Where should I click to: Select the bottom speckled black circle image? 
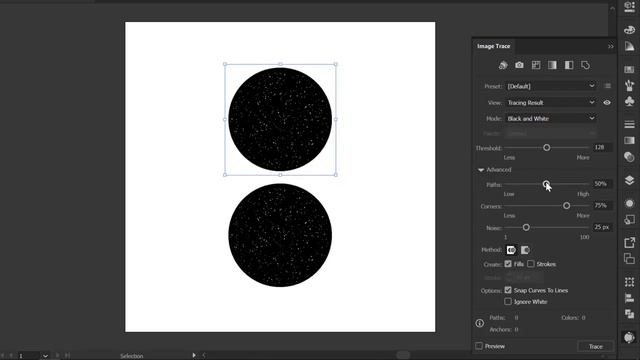[280, 235]
